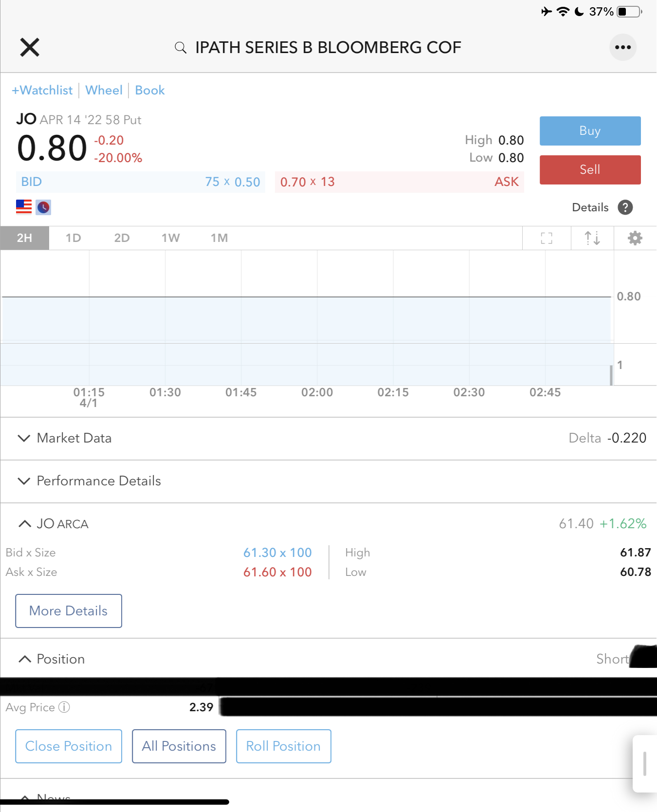
Task: Tap the US flag icon
Action: tap(24, 207)
